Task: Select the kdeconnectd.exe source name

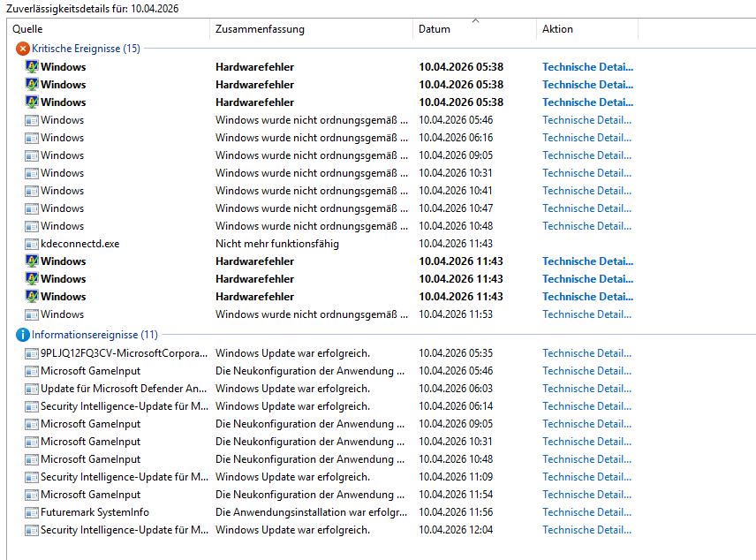Action: (80, 244)
